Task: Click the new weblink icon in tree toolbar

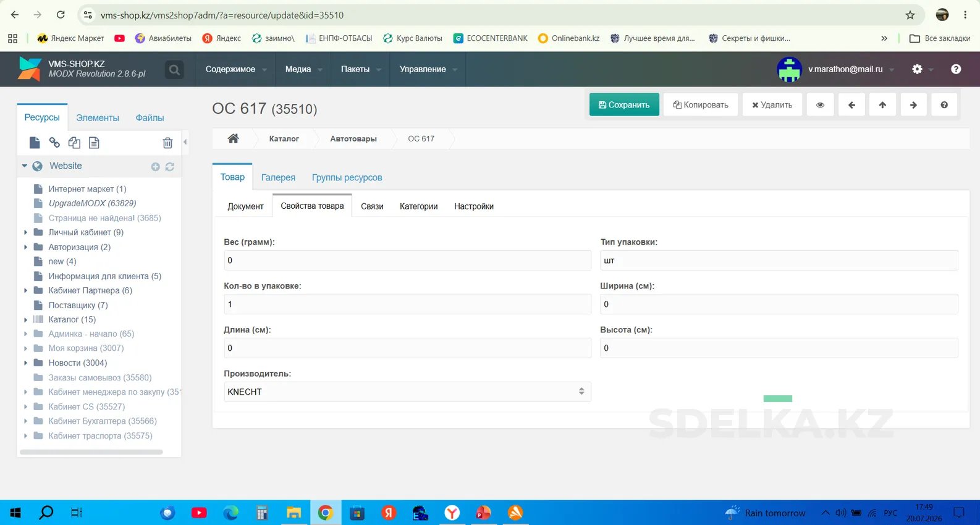Action: 54,143
